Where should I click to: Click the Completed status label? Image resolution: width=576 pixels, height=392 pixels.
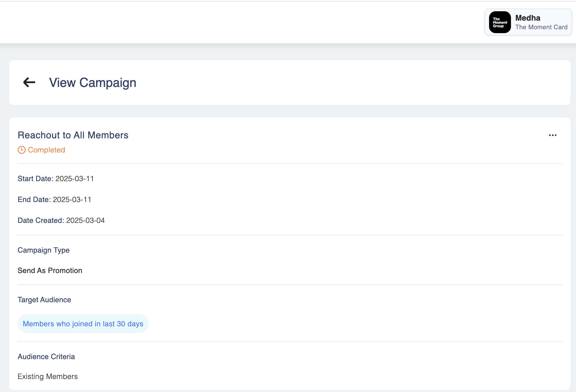point(46,150)
